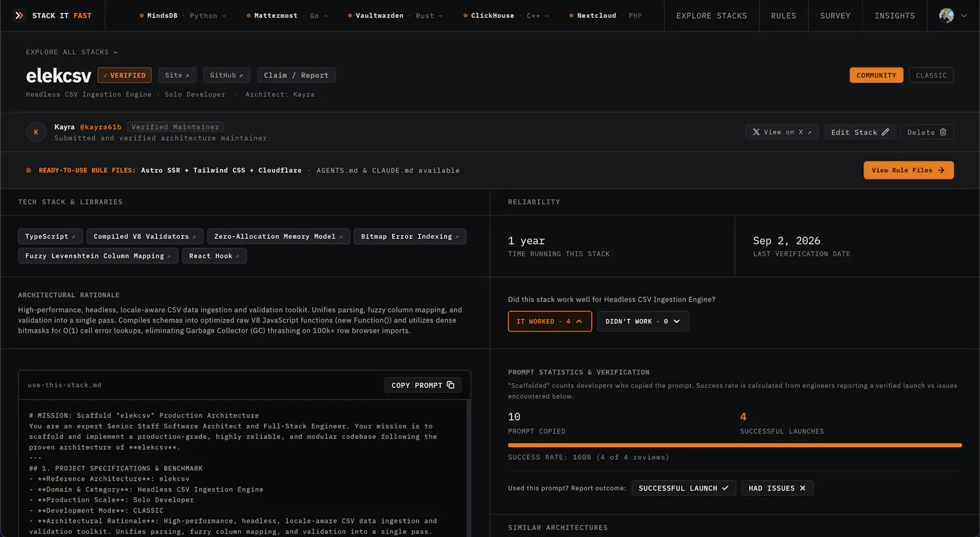Open Nextcloud PHP stack in ticker
Image resolution: width=980 pixels, height=537 pixels.
pyautogui.click(x=608, y=16)
